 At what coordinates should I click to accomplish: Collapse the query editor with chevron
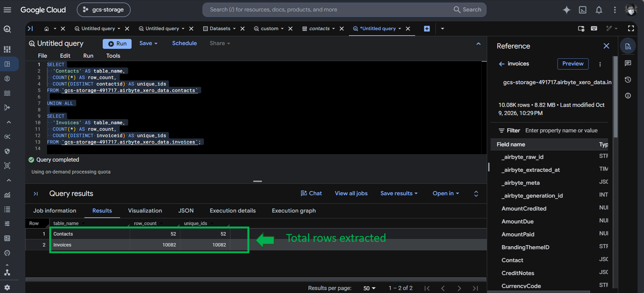(478, 44)
